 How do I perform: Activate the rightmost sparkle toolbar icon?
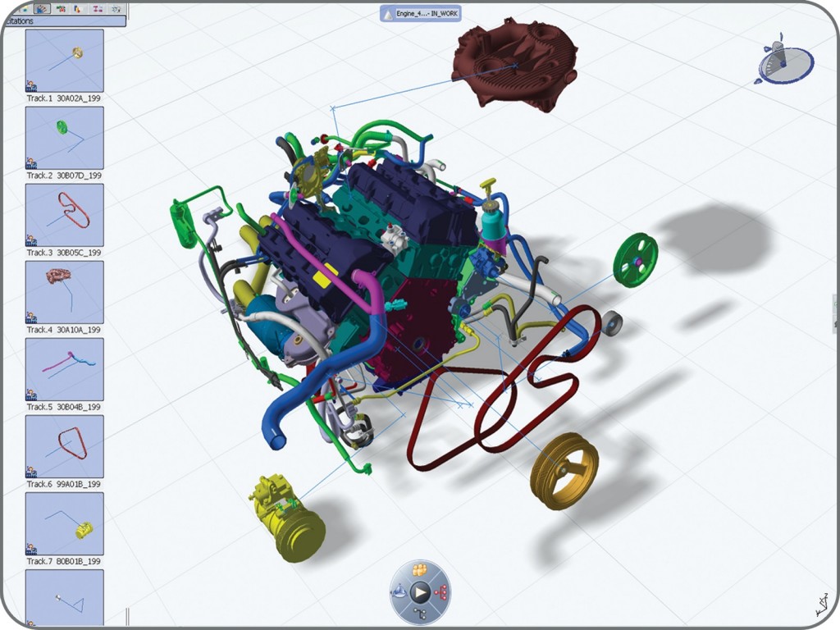point(116,9)
